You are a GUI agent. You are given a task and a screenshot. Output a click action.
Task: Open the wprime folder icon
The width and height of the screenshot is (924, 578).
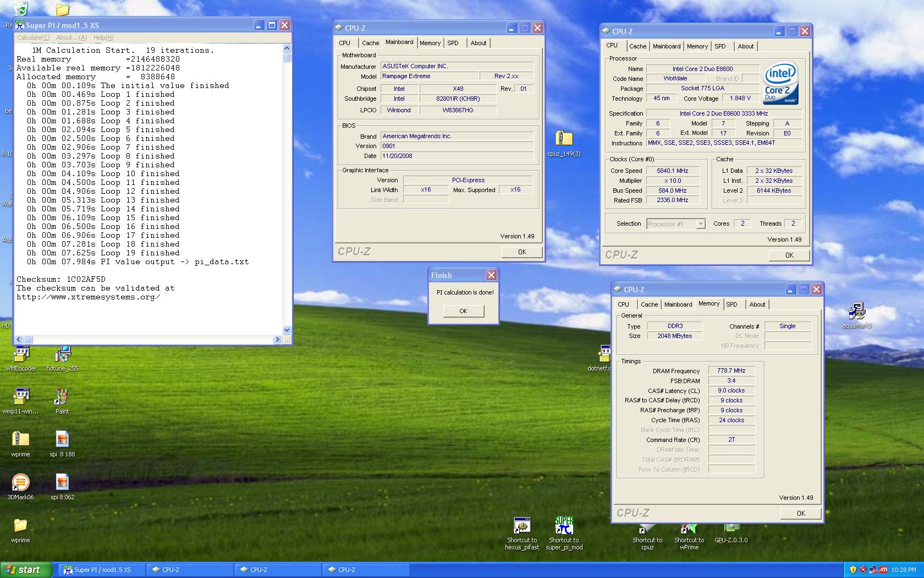(x=20, y=529)
